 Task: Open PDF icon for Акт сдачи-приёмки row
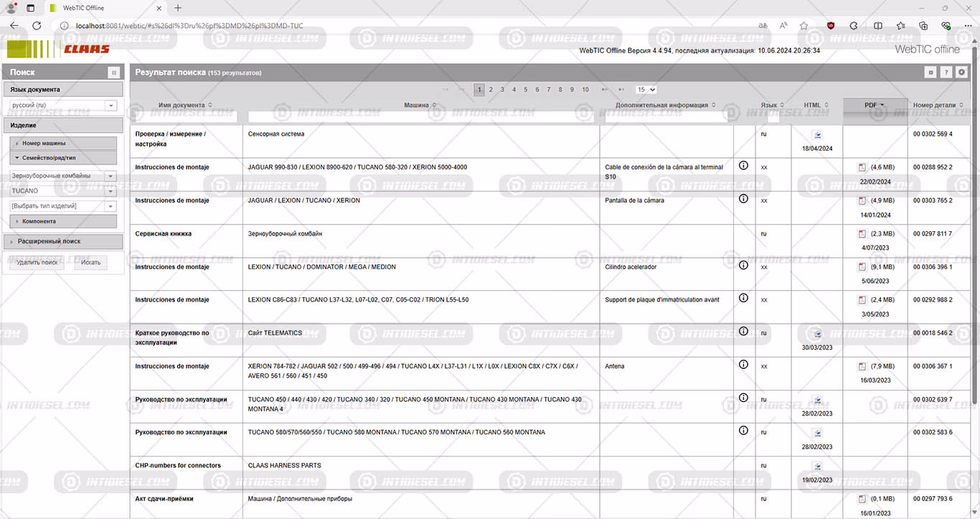point(862,500)
